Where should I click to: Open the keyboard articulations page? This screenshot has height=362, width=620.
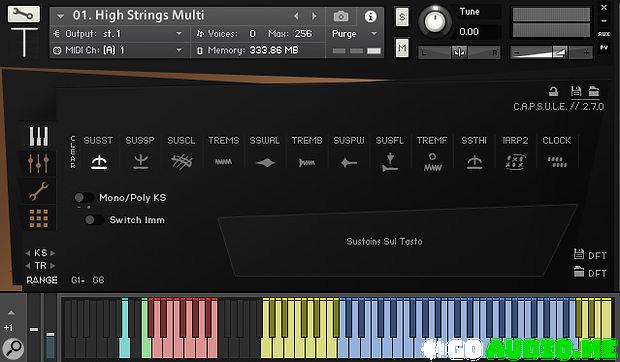pos(39,136)
